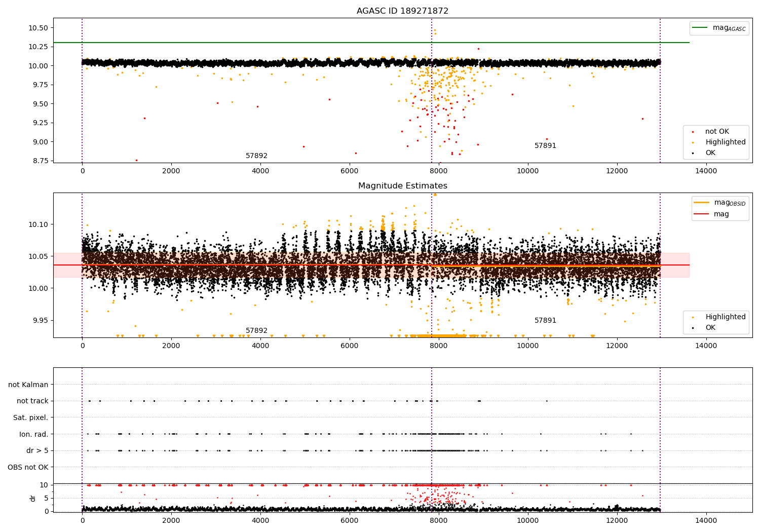Click the 12000 x-tick of the bottom panel

tap(617, 521)
